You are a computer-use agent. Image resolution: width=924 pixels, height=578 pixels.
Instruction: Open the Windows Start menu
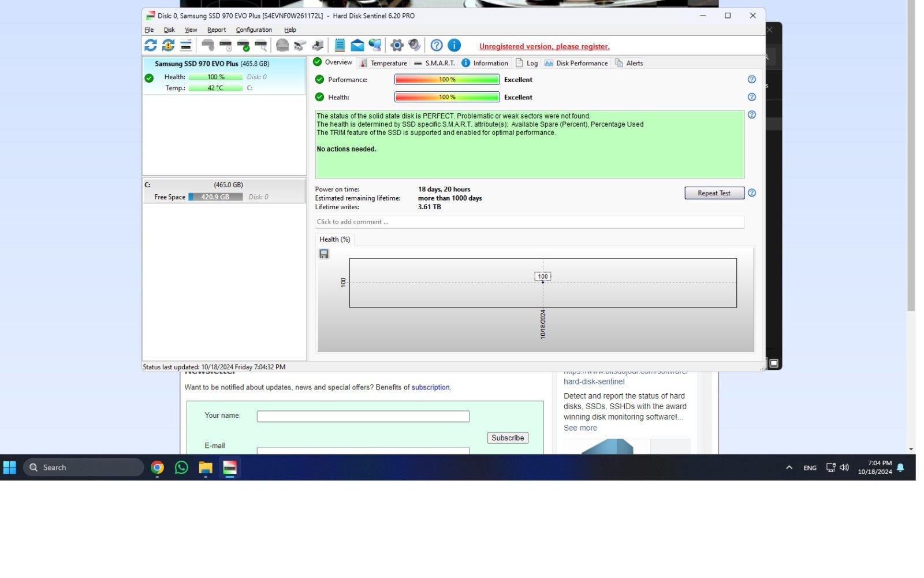(x=10, y=468)
